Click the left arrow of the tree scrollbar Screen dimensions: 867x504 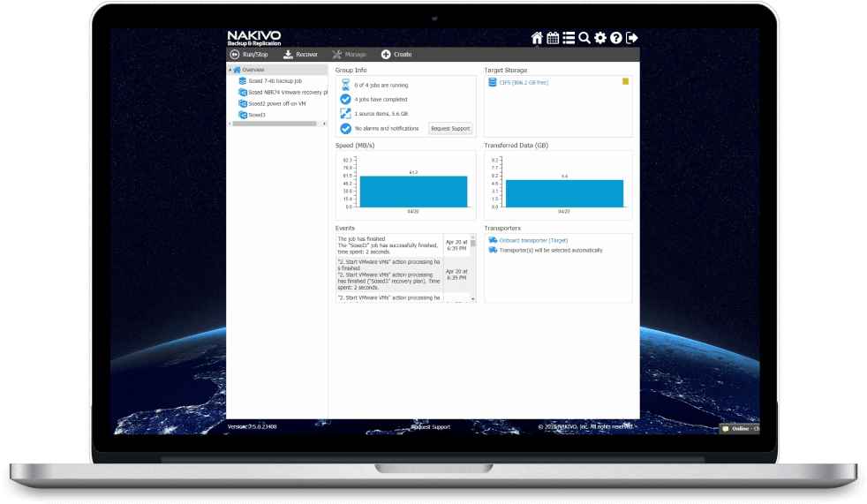point(230,124)
